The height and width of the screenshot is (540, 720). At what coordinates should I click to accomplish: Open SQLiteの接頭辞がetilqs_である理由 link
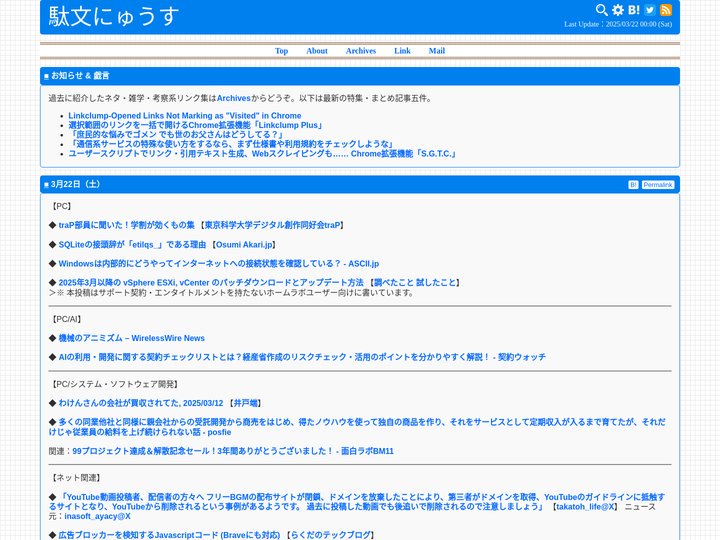pos(132,245)
